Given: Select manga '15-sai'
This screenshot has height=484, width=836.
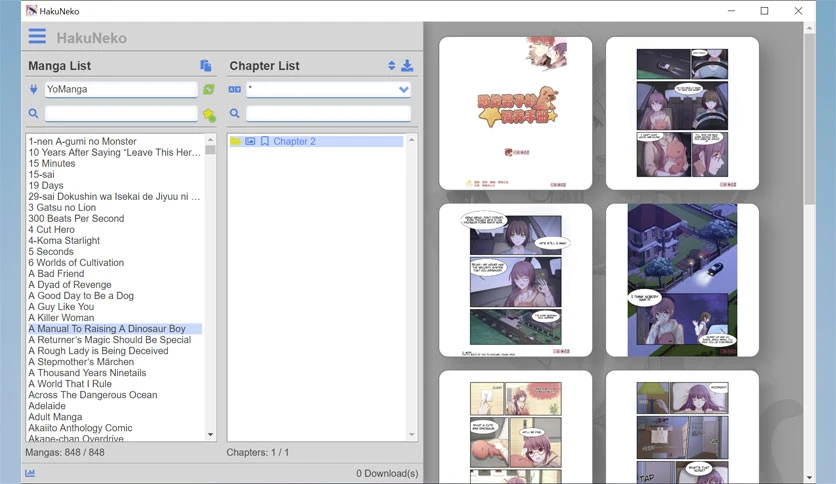Looking at the screenshot, I should (x=42, y=174).
